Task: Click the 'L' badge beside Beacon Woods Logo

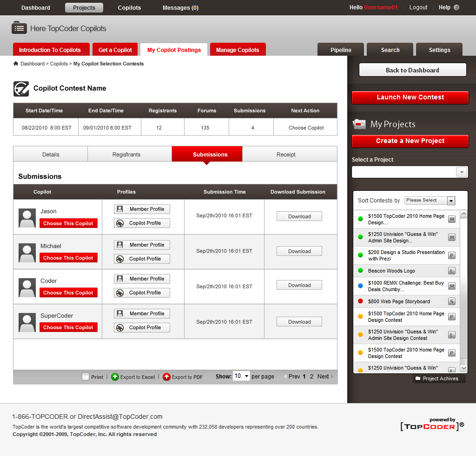Action: pos(451,271)
